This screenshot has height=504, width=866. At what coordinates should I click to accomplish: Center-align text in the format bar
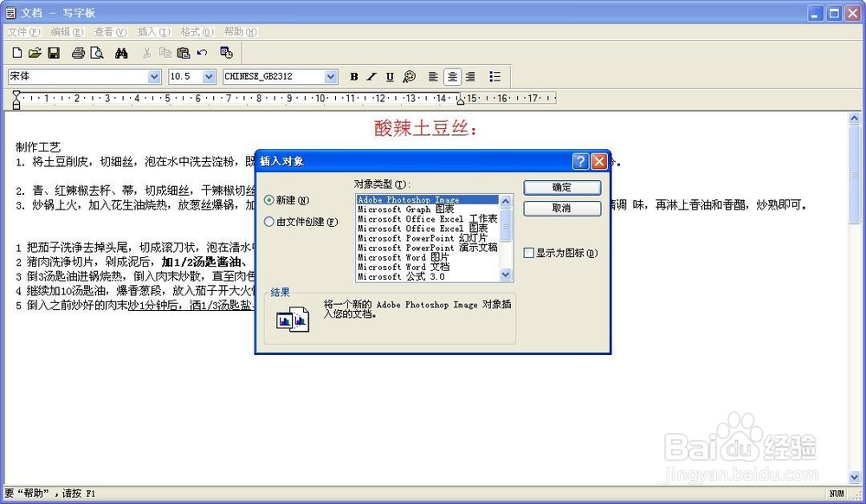[x=452, y=77]
